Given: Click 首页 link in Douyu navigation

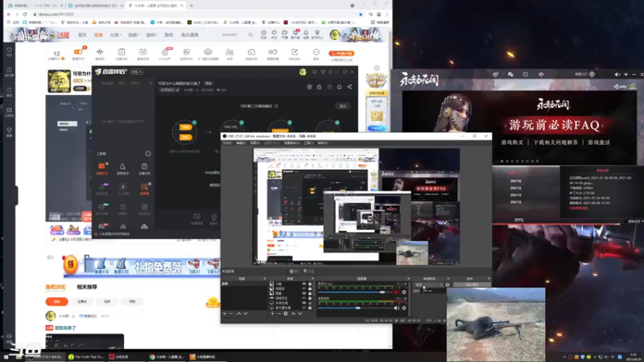Looking at the screenshot, I should click(83, 35).
